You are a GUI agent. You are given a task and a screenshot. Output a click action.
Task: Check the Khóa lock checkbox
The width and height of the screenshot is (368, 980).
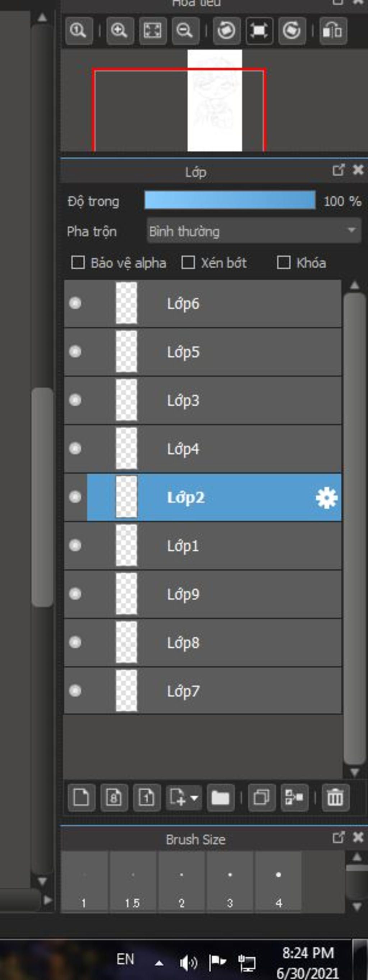click(284, 263)
